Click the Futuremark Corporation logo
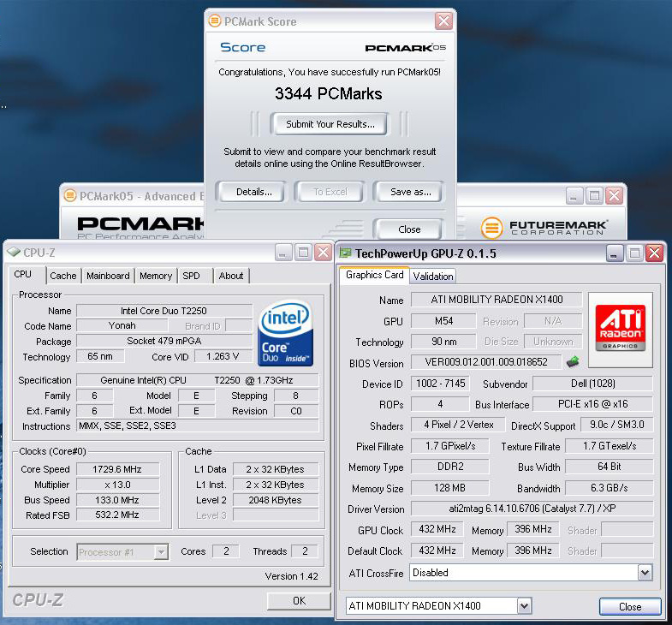Image resolution: width=672 pixels, height=625 pixels. click(x=544, y=227)
